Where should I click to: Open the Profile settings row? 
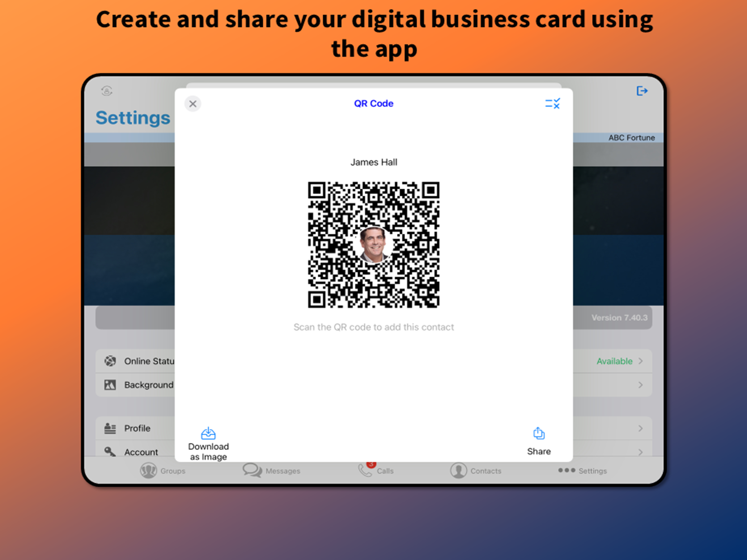point(374,428)
